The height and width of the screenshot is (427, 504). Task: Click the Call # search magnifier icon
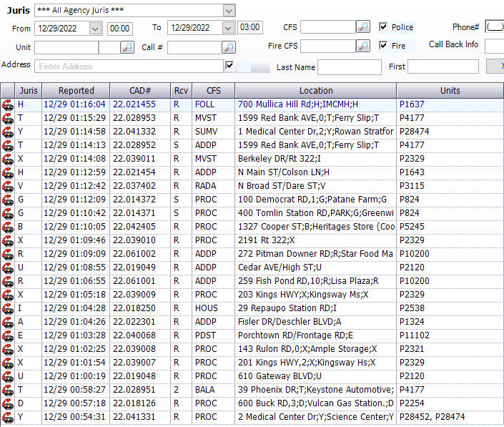pos(229,47)
